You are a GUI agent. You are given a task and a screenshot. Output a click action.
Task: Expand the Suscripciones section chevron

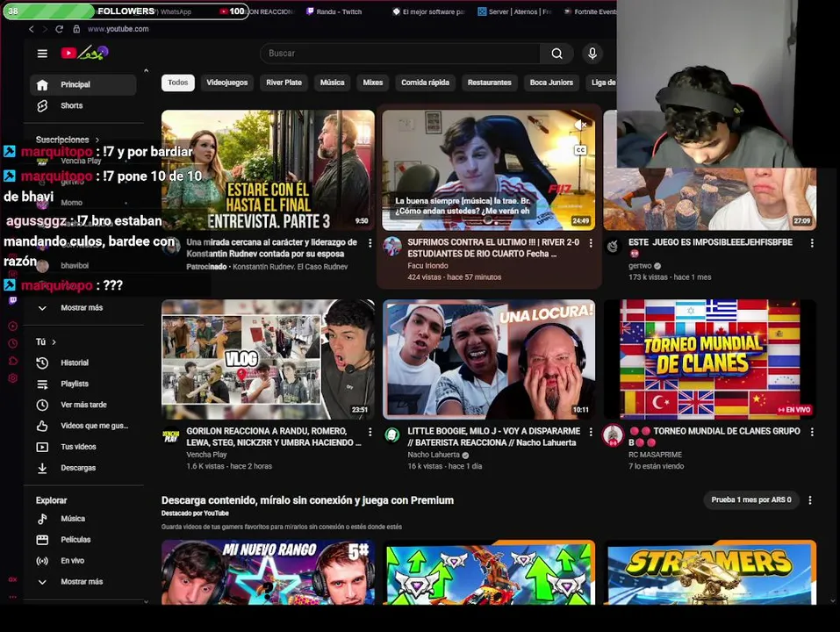point(97,140)
